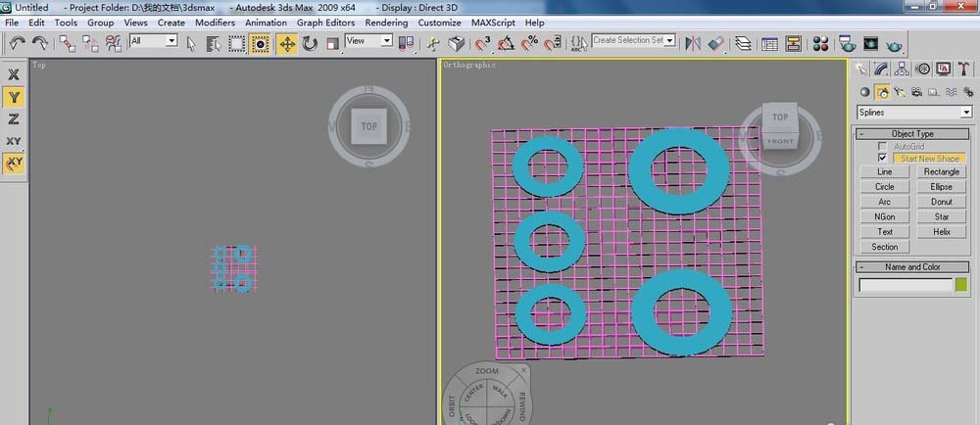
Task: Open the Material Editor spheres icon
Action: [x=820, y=43]
